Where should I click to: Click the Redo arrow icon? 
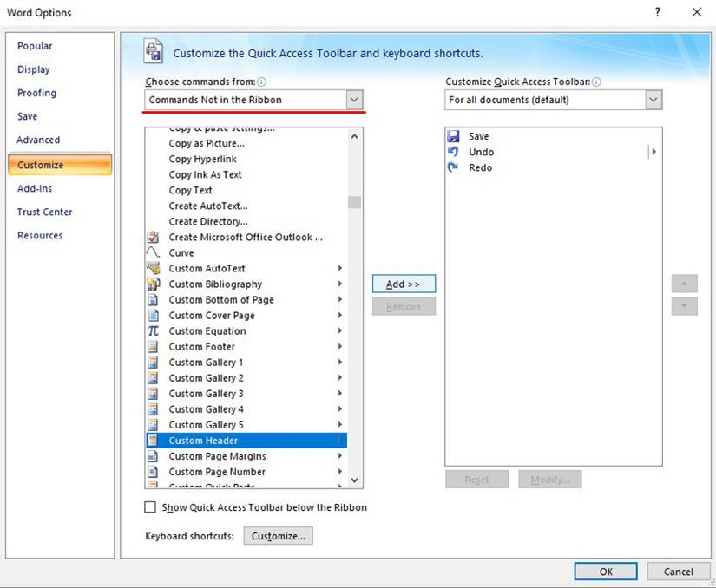point(453,167)
